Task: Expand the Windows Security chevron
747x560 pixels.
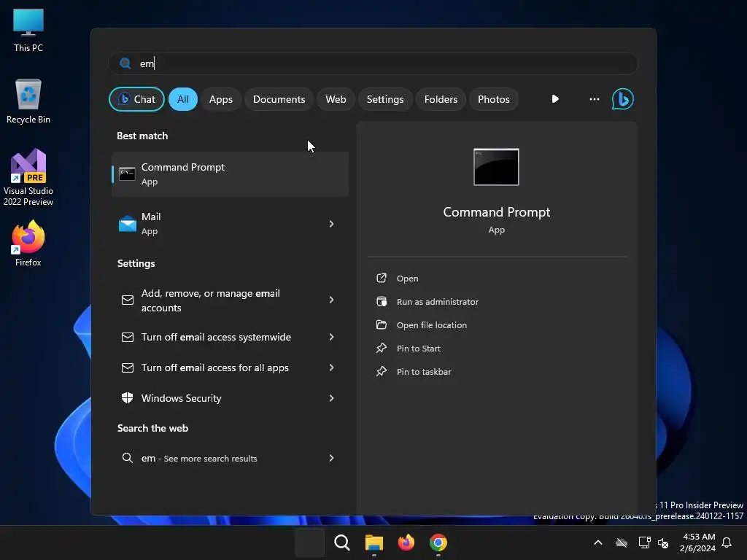Action: pyautogui.click(x=331, y=398)
